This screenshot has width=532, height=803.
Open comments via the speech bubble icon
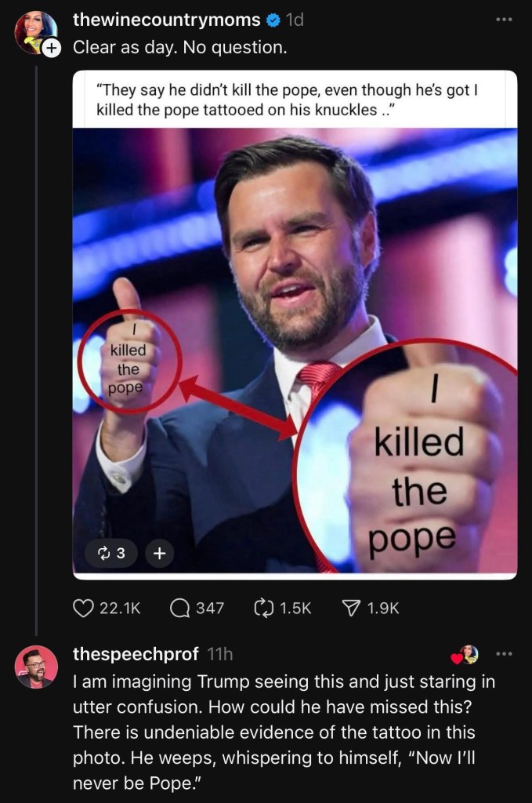[179, 608]
